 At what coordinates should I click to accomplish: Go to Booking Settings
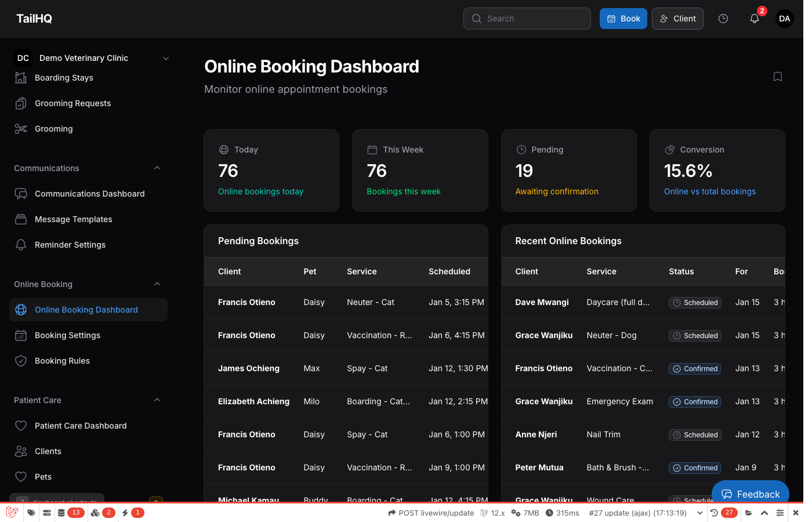(67, 335)
